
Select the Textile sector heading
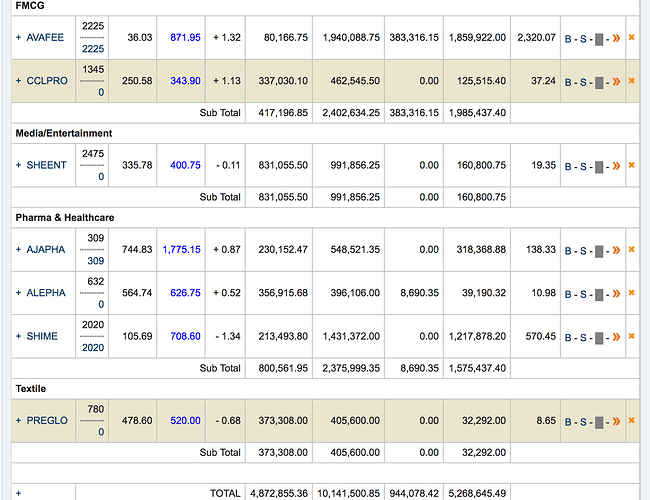(31, 388)
